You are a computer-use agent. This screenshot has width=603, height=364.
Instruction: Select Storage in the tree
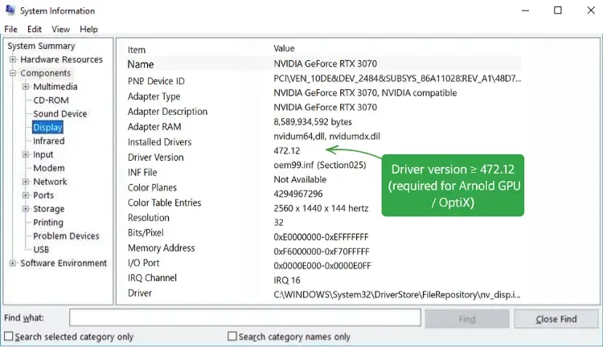pyautogui.click(x=49, y=209)
